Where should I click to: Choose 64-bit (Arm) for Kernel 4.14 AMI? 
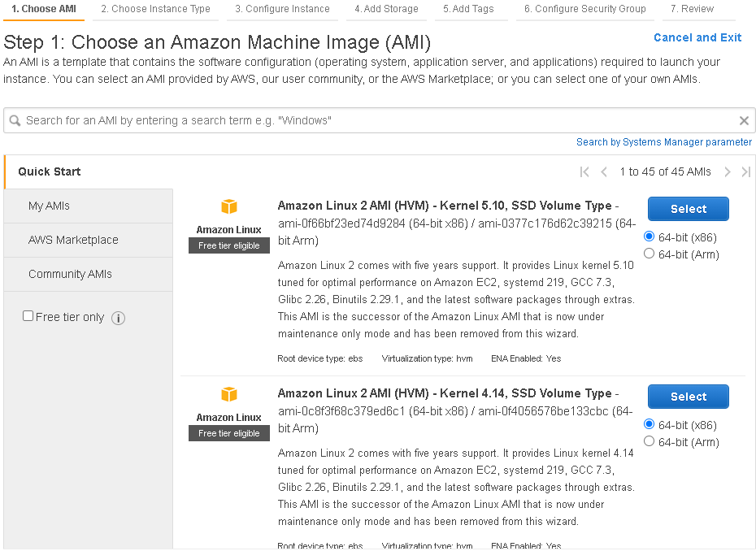point(649,441)
